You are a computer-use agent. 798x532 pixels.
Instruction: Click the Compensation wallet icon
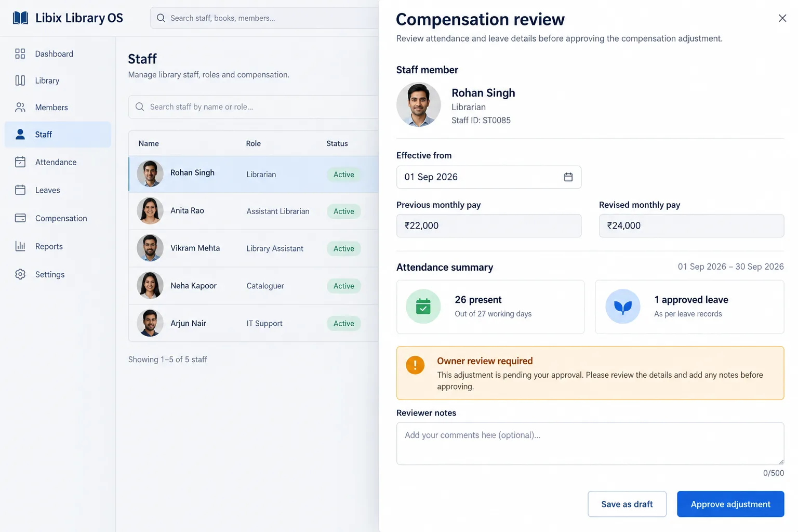tap(20, 218)
